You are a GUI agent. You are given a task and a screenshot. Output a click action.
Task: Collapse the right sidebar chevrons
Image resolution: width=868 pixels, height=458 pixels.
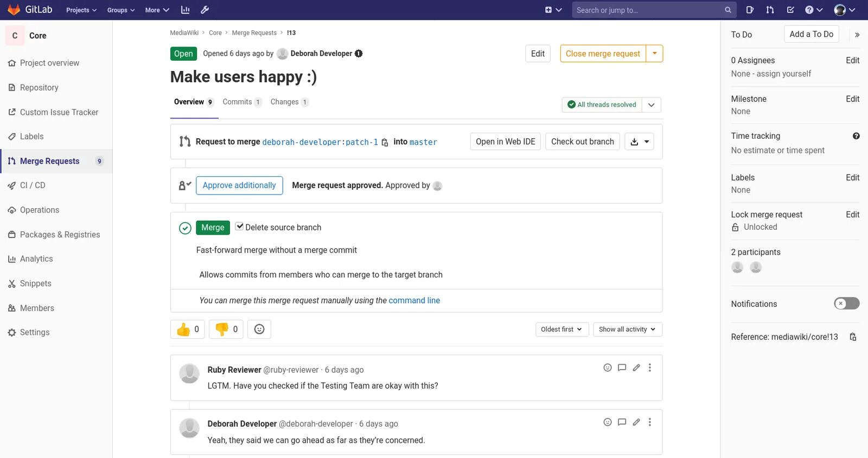(x=857, y=35)
